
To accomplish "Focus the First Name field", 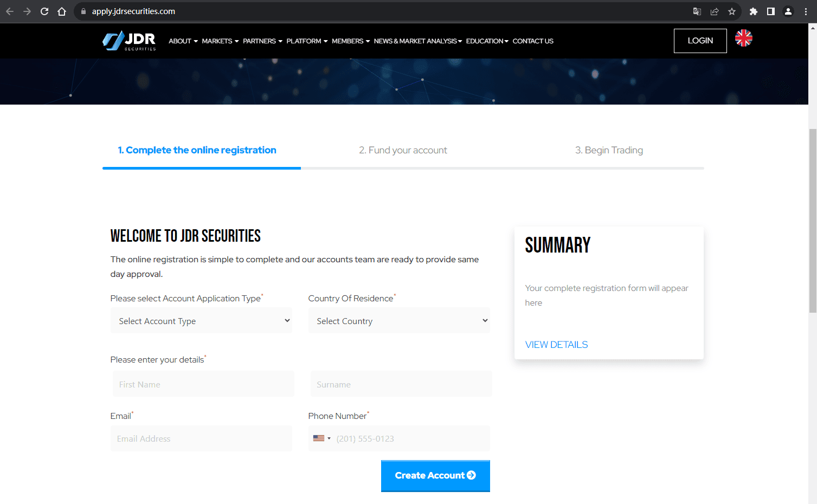I will 203,384.
